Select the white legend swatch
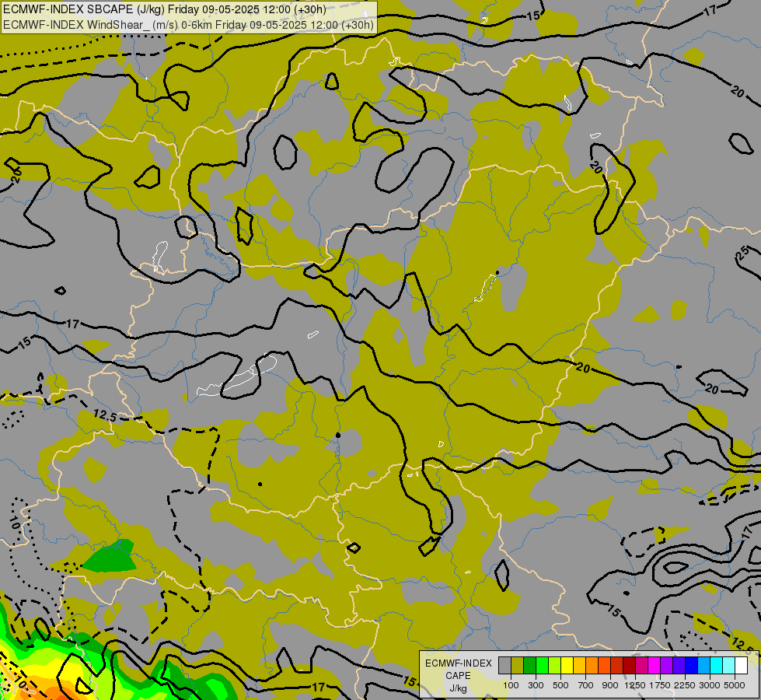The image size is (761, 700). tap(741, 666)
